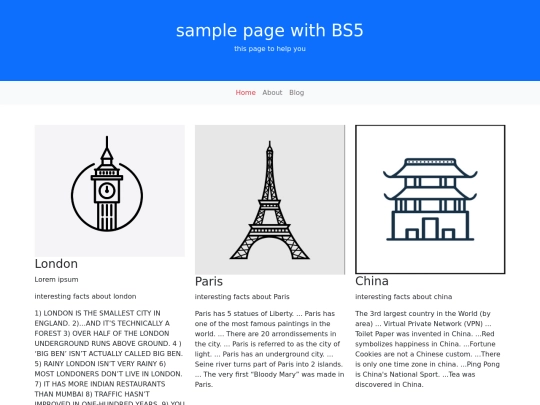Click the Paris heading
Screen dimensions: 540x405
click(209, 281)
